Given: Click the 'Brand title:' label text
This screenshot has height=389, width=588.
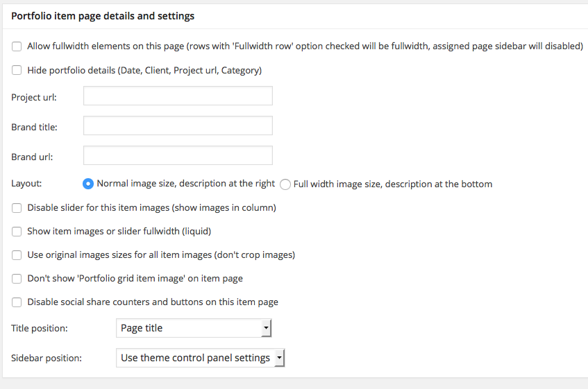Looking at the screenshot, I should click(34, 127).
